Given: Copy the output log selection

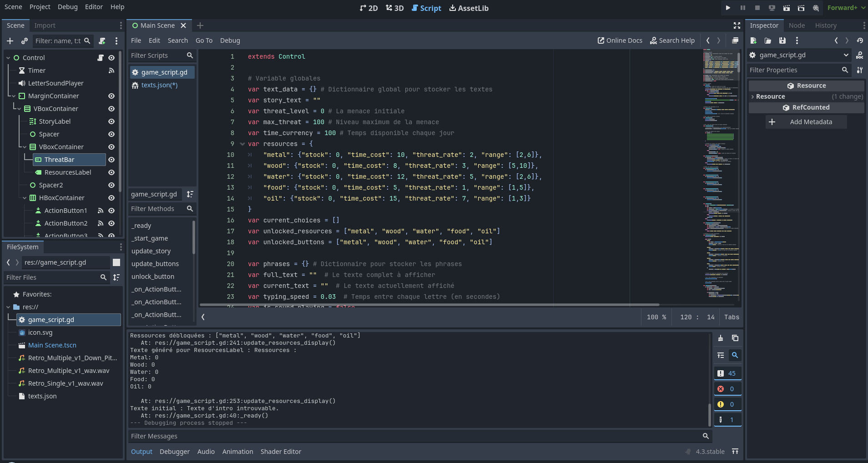Looking at the screenshot, I should [x=735, y=338].
